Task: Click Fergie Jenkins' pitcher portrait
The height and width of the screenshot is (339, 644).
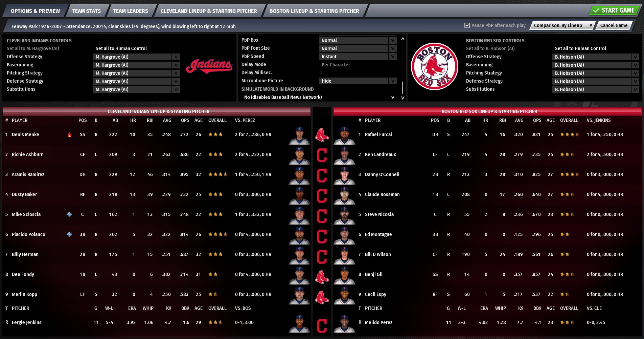Action: tap(299, 323)
